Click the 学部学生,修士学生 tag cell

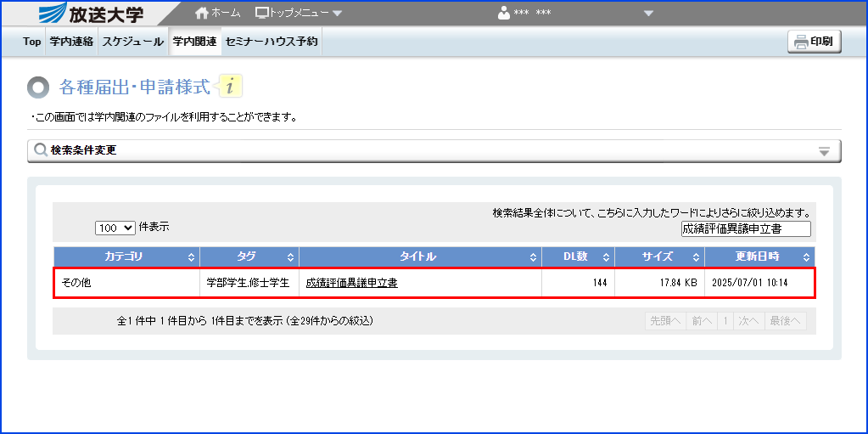pos(249,283)
